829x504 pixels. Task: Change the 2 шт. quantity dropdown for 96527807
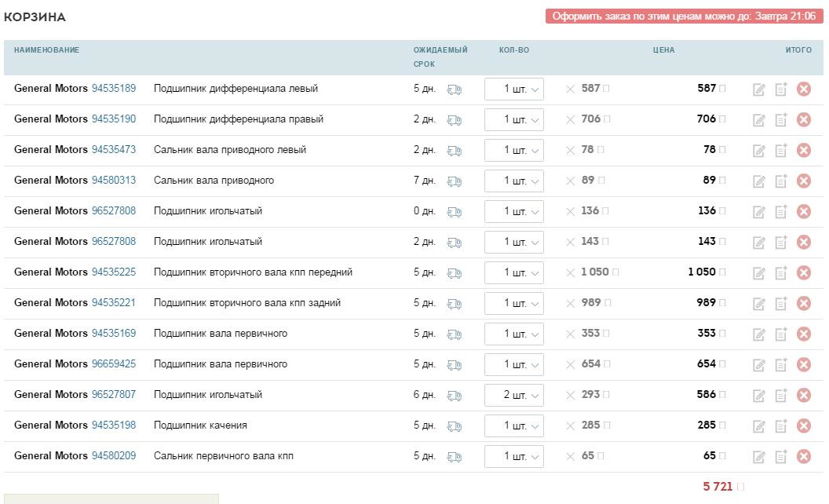[514, 394]
